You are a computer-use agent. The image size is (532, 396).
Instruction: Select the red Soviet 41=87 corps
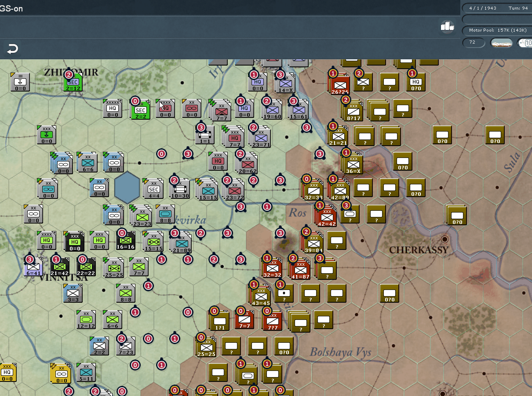pos(300,268)
